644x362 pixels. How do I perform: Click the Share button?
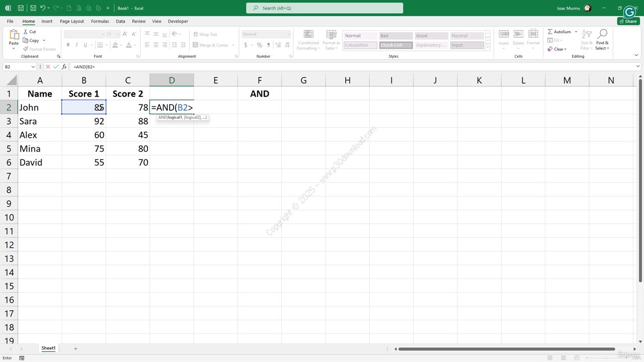628,21
